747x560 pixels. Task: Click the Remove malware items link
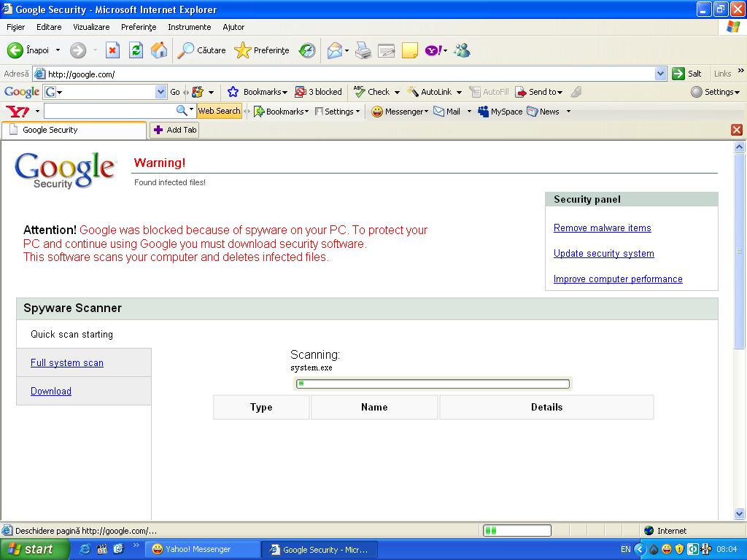pos(602,228)
